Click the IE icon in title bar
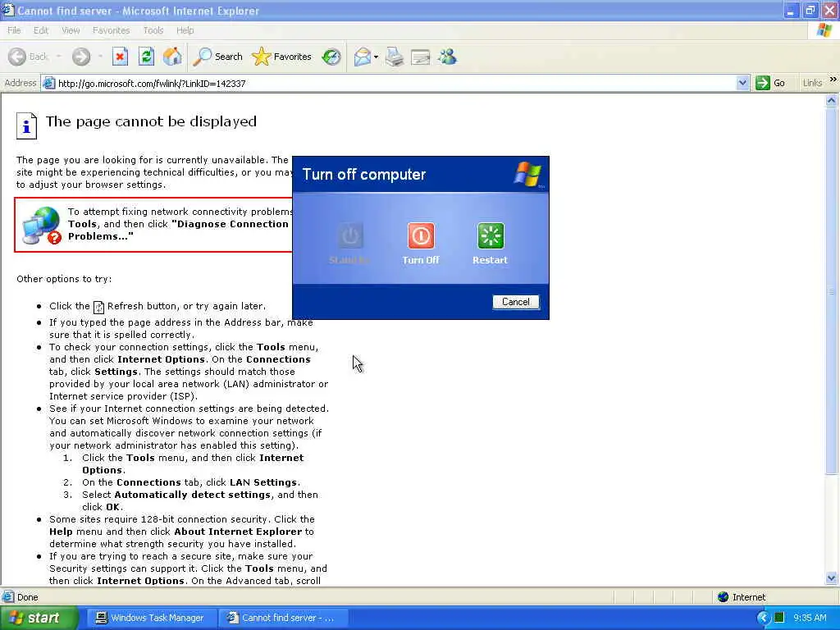 (7, 10)
